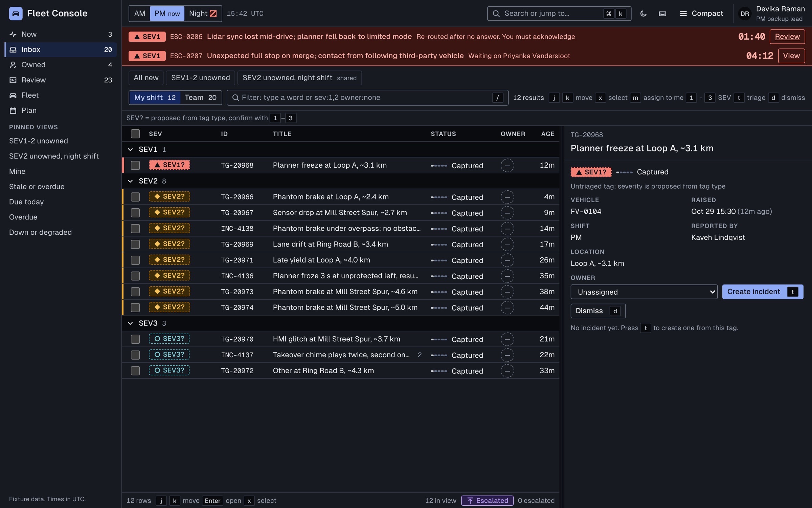Focus the Filter: type a word field
The height and width of the screenshot is (508, 812).
367,98
